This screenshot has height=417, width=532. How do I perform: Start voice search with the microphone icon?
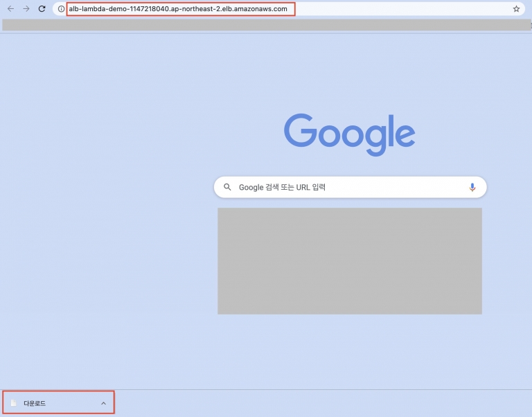[472, 187]
